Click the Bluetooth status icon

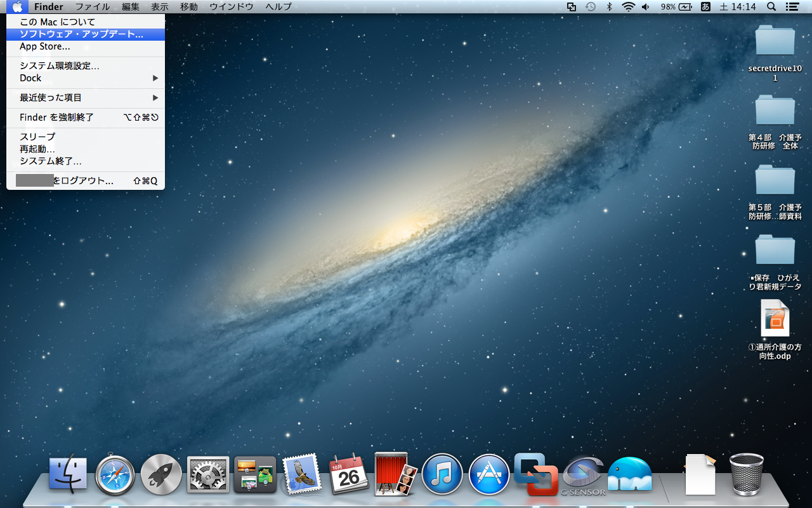(x=609, y=7)
